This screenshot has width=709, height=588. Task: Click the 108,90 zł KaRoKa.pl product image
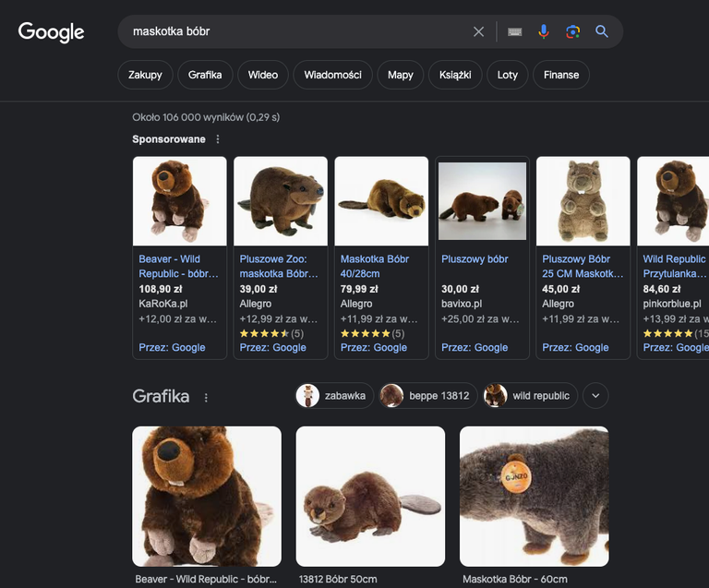pyautogui.click(x=180, y=201)
